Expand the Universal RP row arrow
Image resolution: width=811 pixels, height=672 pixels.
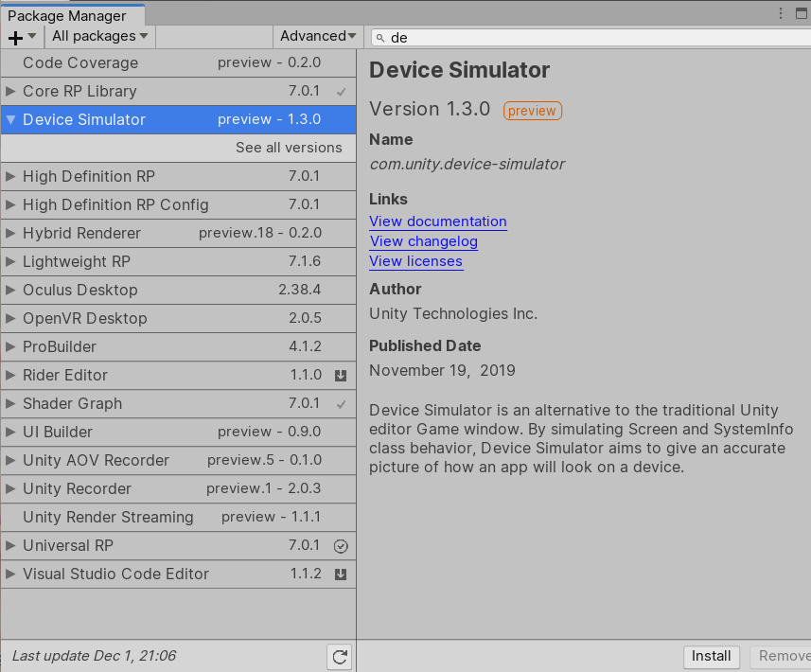tap(10, 546)
